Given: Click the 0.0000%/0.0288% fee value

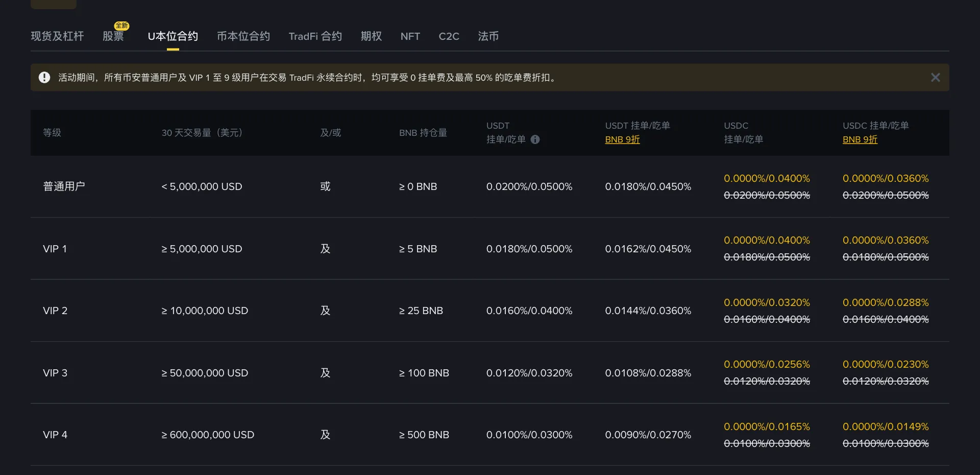Looking at the screenshot, I should pyautogui.click(x=886, y=302).
